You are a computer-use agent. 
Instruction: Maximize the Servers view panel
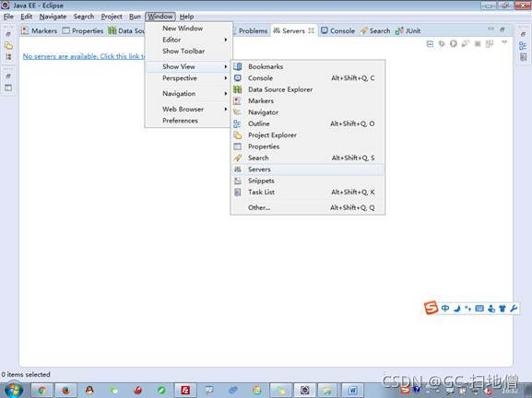[502, 29]
